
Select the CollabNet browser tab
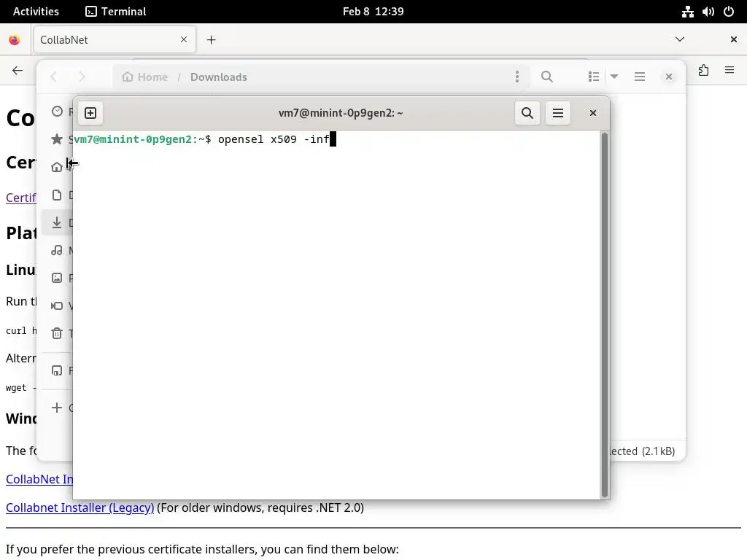coord(115,39)
